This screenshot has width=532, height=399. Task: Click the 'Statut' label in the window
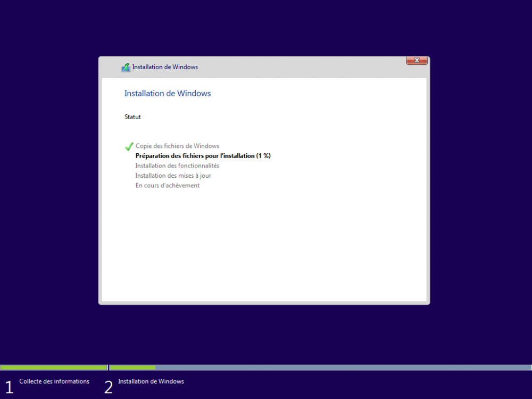pos(132,117)
